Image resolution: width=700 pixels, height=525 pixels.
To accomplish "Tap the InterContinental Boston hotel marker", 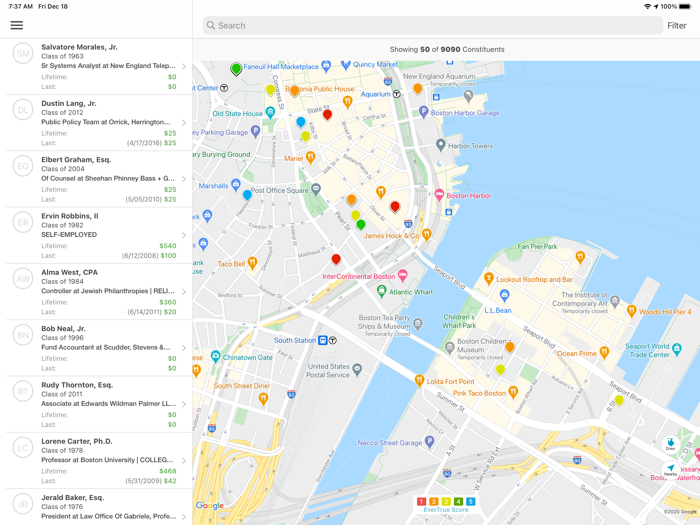I will pos(402,276).
